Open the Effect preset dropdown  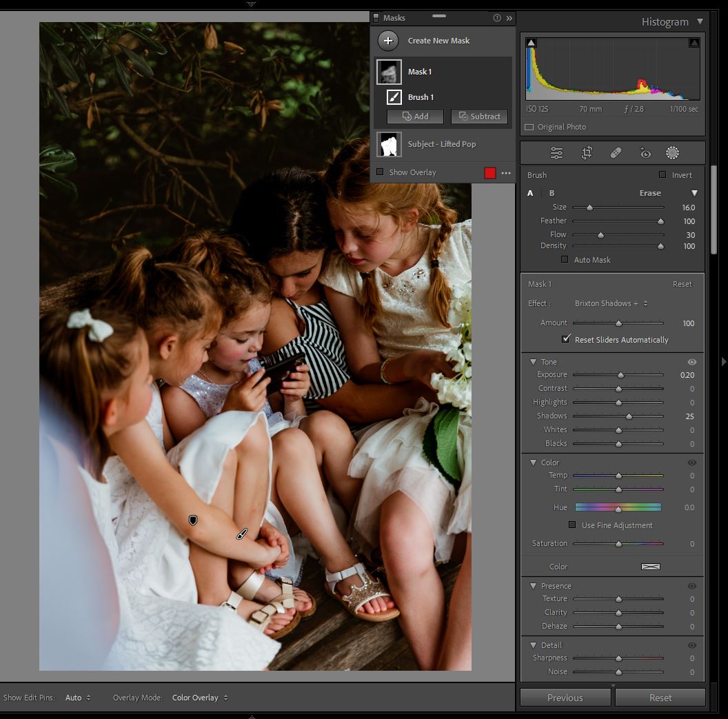(611, 303)
